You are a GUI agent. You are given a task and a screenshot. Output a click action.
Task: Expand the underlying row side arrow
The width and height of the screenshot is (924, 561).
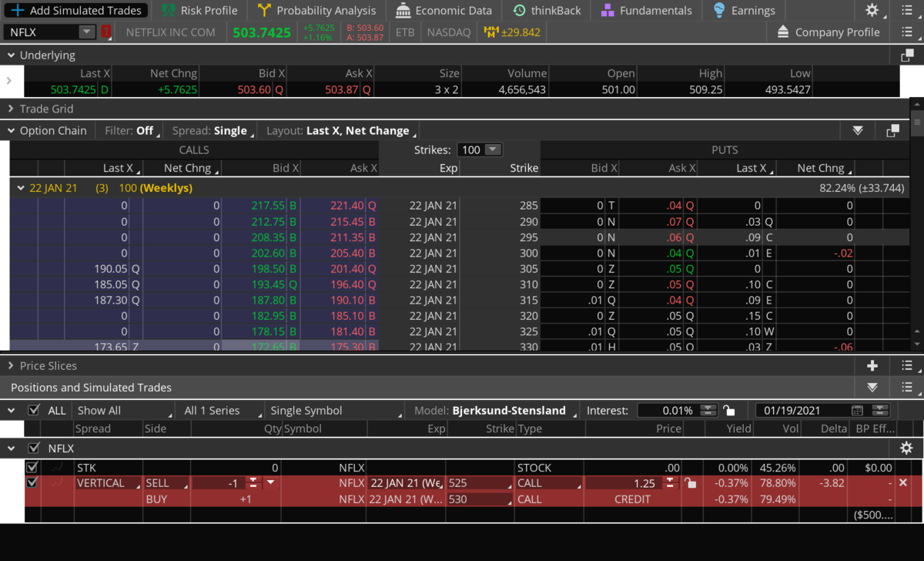pyautogui.click(x=8, y=81)
